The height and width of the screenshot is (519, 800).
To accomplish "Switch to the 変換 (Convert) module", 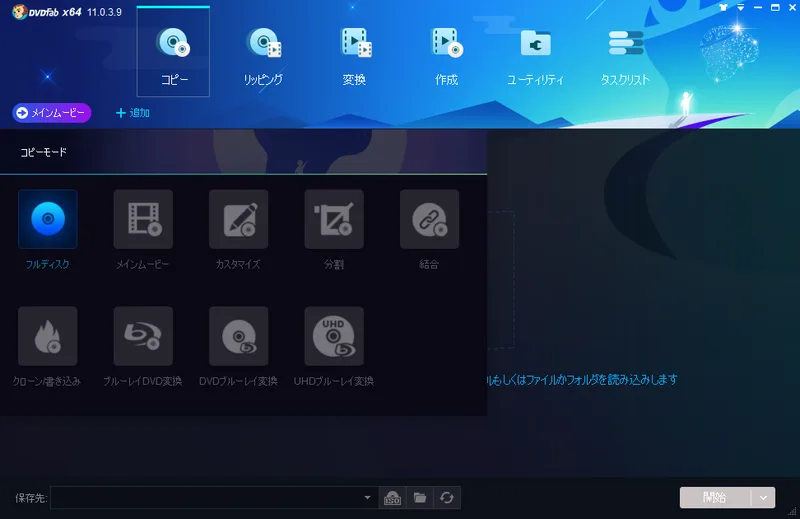I will (355, 56).
